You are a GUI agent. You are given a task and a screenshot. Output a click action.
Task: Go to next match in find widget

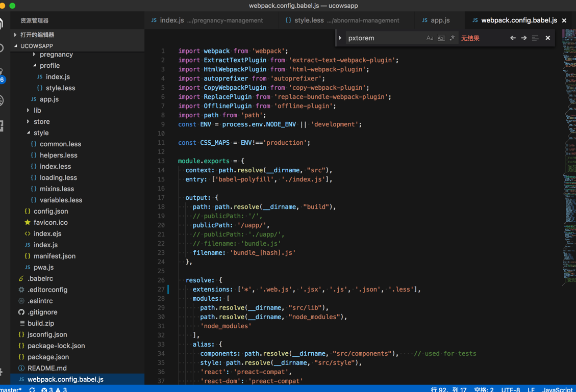pos(524,38)
